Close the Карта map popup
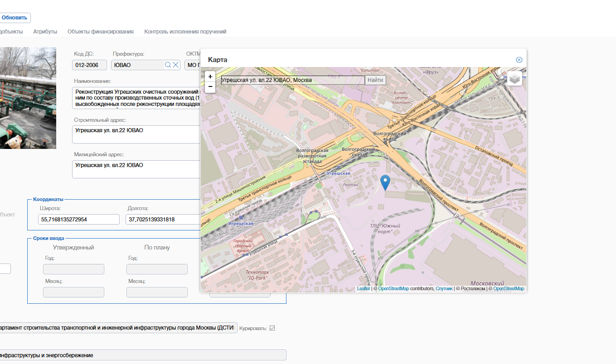The height and width of the screenshot is (364, 616). (519, 60)
